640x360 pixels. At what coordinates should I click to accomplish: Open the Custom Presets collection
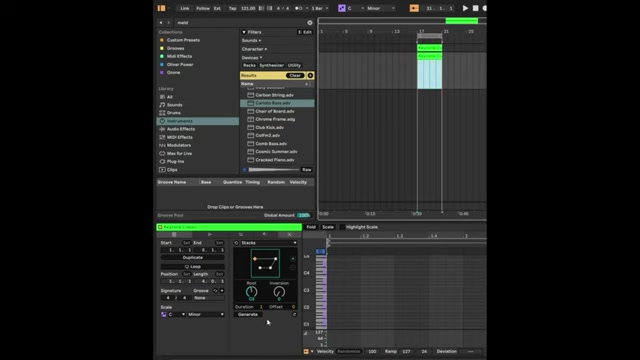tap(183, 40)
